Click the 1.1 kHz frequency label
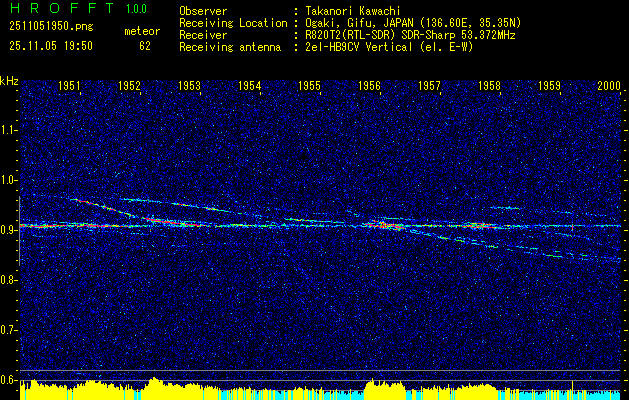 pos(9,130)
